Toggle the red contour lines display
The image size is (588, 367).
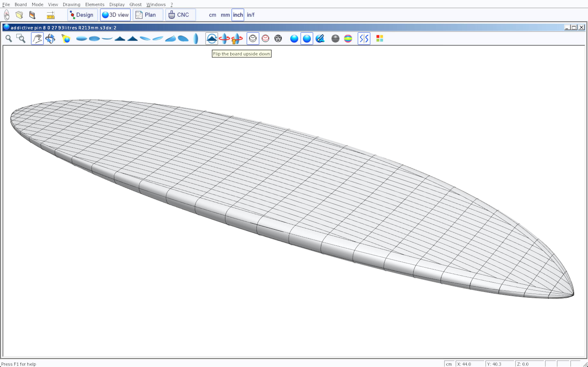265,39
